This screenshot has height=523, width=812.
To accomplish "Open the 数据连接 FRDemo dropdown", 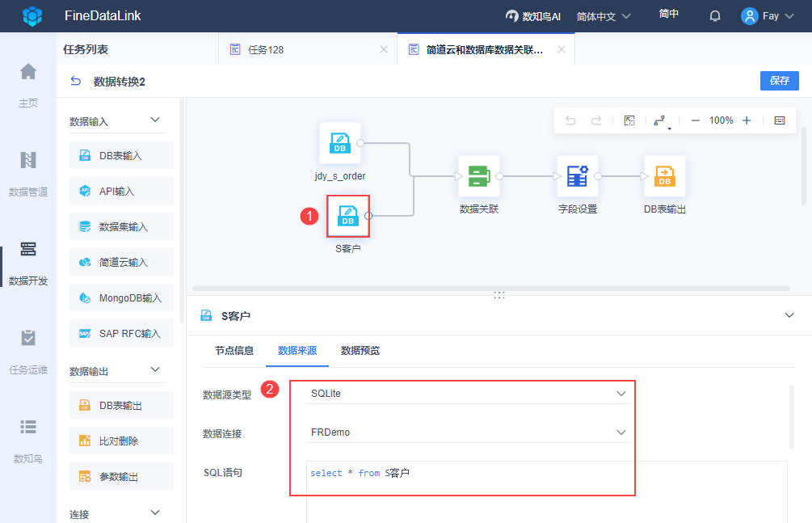I will 468,432.
